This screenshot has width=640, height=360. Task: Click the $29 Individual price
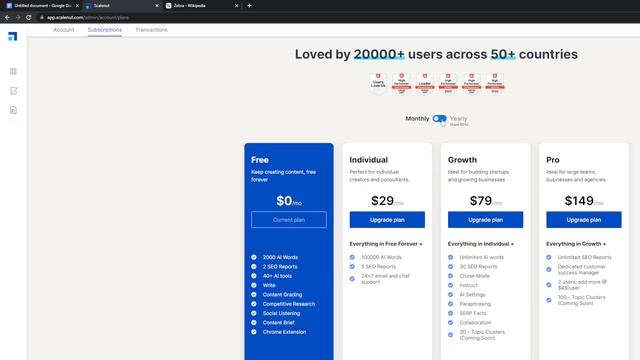[382, 200]
